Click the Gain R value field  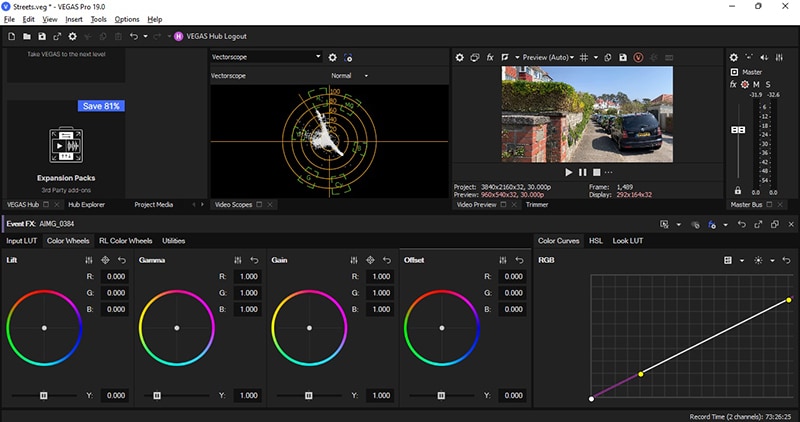pyautogui.click(x=380, y=277)
